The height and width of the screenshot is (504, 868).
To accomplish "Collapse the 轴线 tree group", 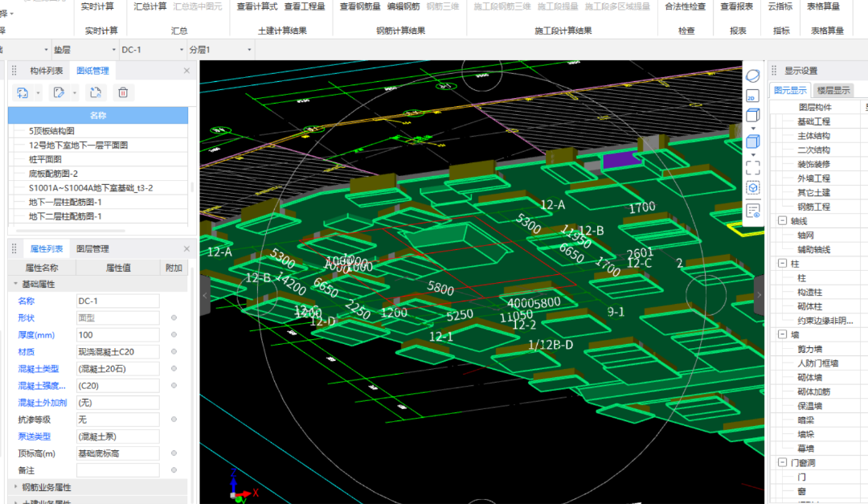I will (x=782, y=221).
